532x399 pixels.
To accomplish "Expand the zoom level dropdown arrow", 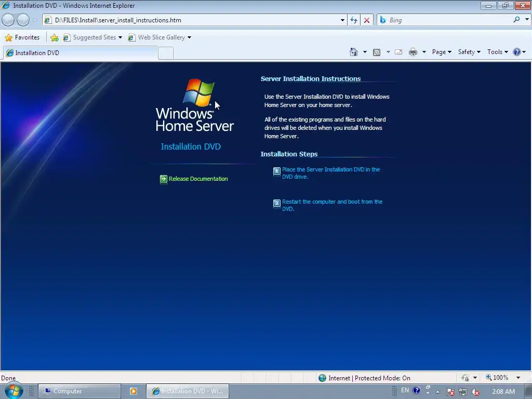I will click(x=518, y=378).
